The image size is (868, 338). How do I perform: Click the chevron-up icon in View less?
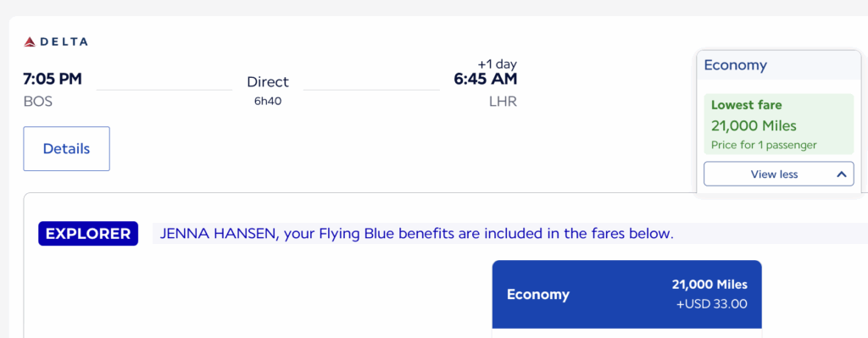click(x=842, y=175)
